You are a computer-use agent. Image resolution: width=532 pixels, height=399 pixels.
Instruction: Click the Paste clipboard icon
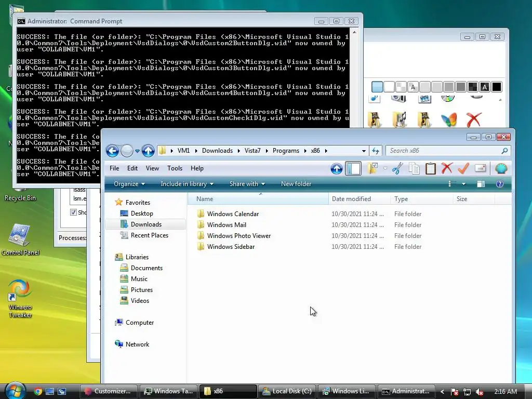pos(430,168)
